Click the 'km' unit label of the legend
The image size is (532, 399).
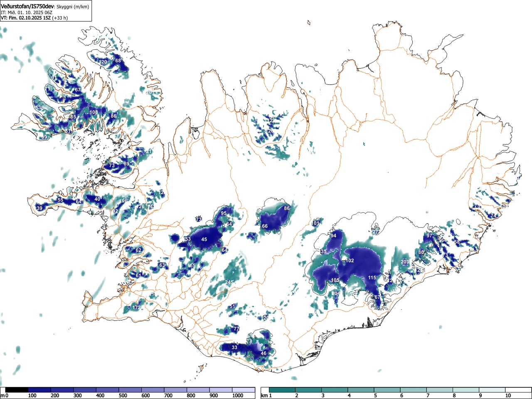point(264,396)
